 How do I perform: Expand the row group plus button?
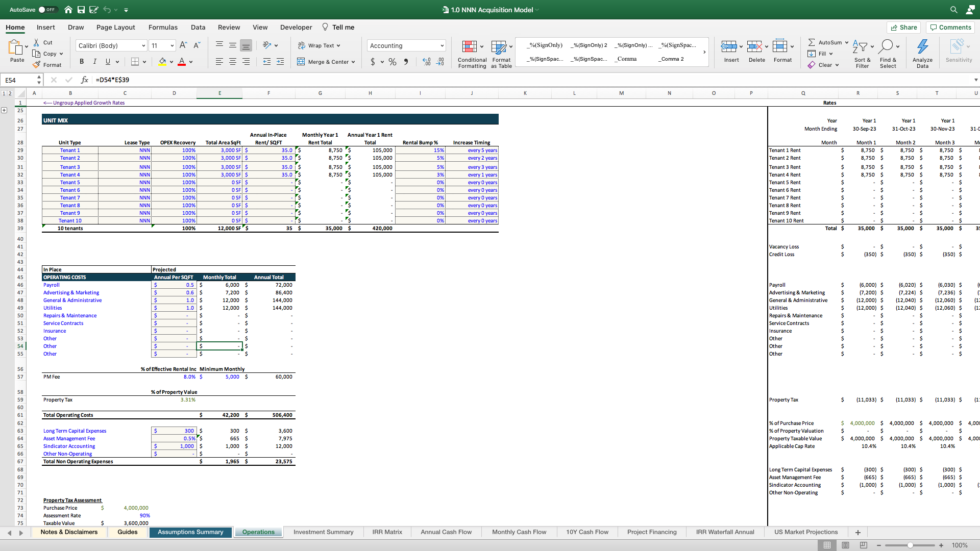[4, 110]
